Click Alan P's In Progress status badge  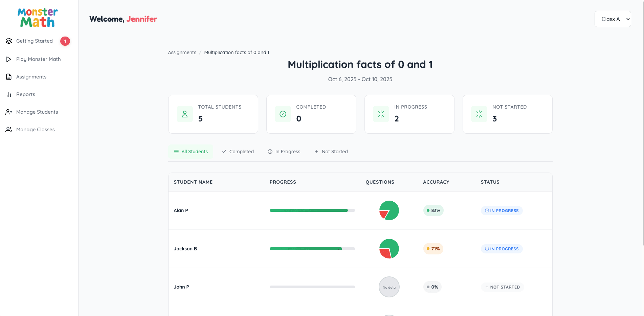pos(502,210)
